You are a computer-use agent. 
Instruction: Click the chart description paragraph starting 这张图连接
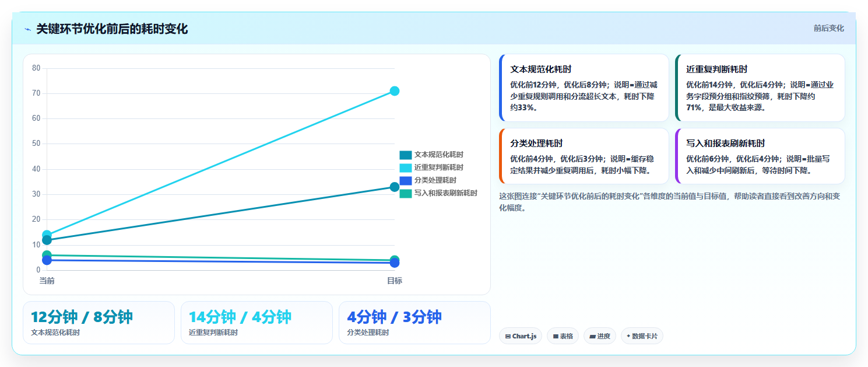pyautogui.click(x=670, y=202)
